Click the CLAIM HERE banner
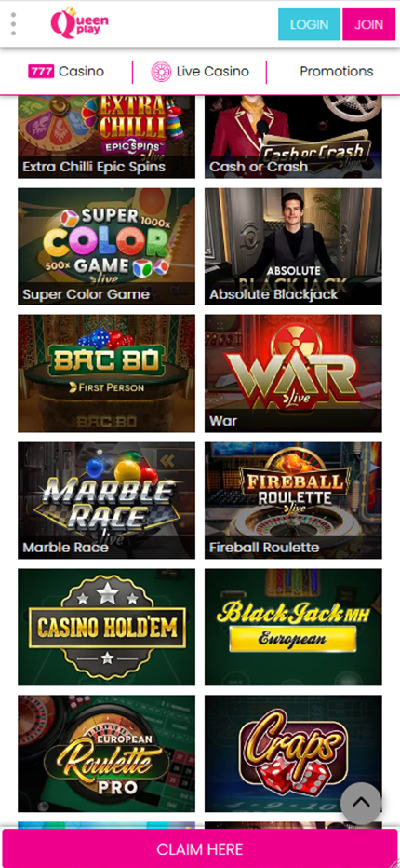The image size is (400, 868). tap(200, 848)
